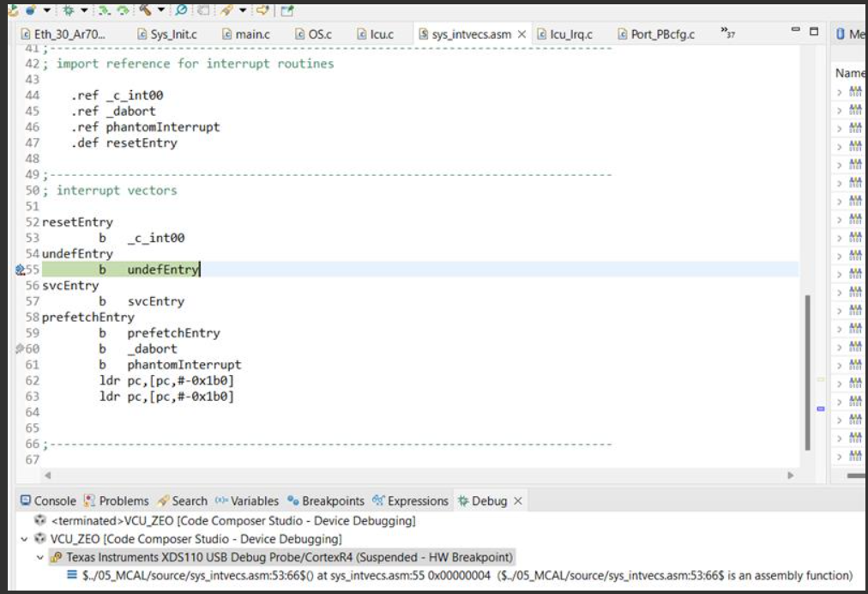Collapse the Texas Instruments XDS110 probe node

[x=39, y=557]
